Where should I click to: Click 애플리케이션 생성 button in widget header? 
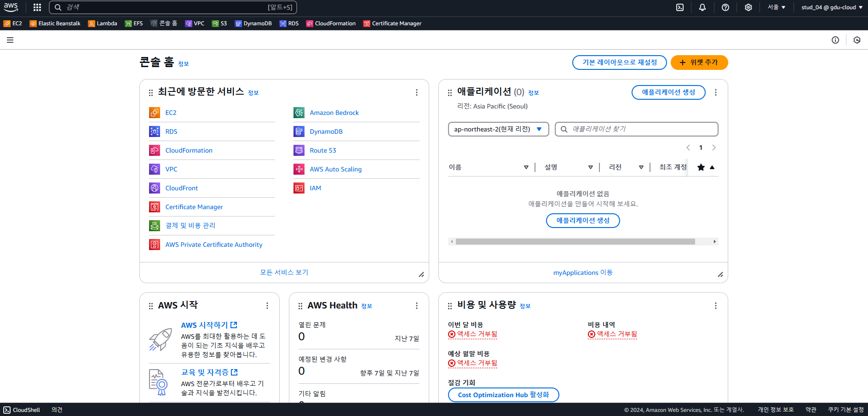tap(668, 92)
